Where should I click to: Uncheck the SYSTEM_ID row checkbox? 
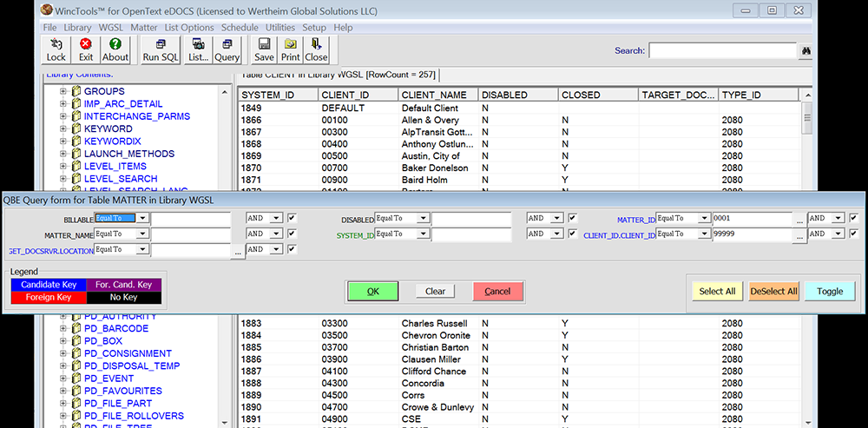[573, 234]
